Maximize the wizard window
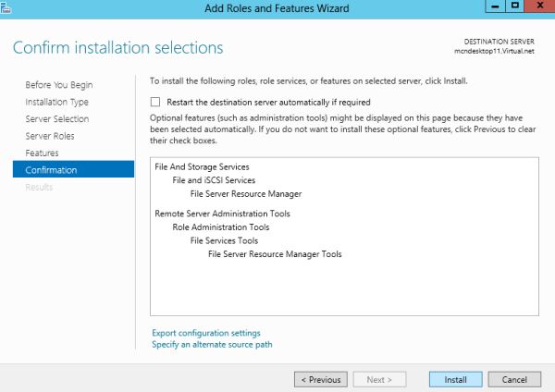 (511, 7)
